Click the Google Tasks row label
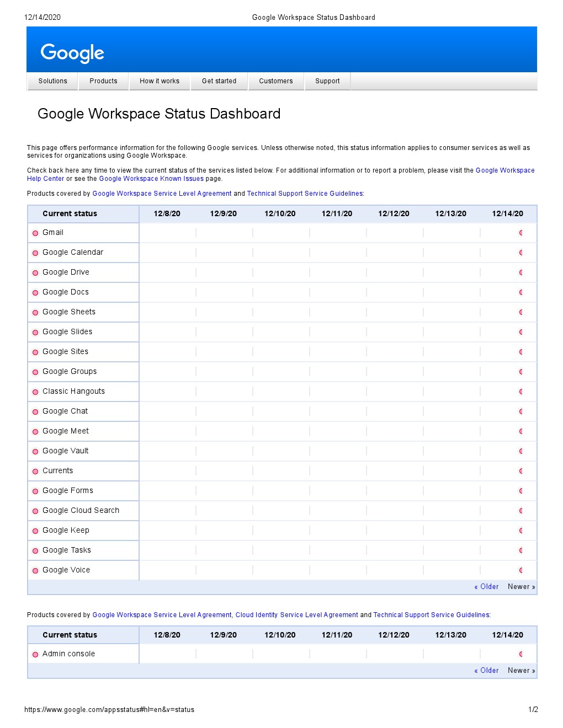The image size is (563, 728). 67,550
